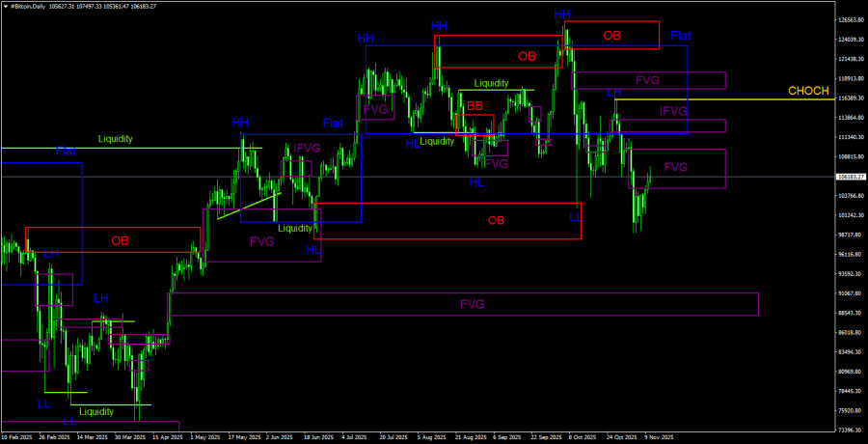Click the small triangle icon before #Bitcoin,Daily

(5, 5)
